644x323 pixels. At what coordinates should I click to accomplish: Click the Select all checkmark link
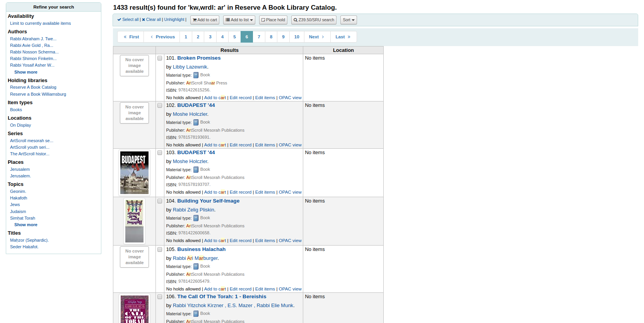click(128, 20)
